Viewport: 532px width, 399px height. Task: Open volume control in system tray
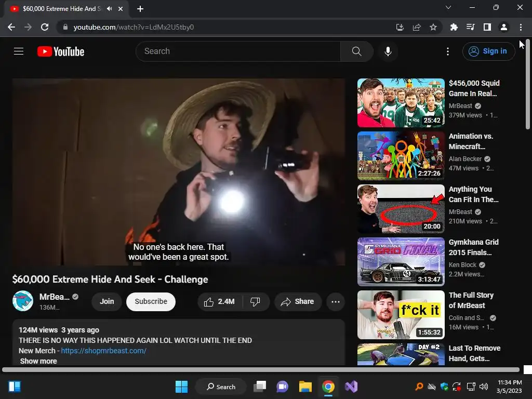pos(484,387)
